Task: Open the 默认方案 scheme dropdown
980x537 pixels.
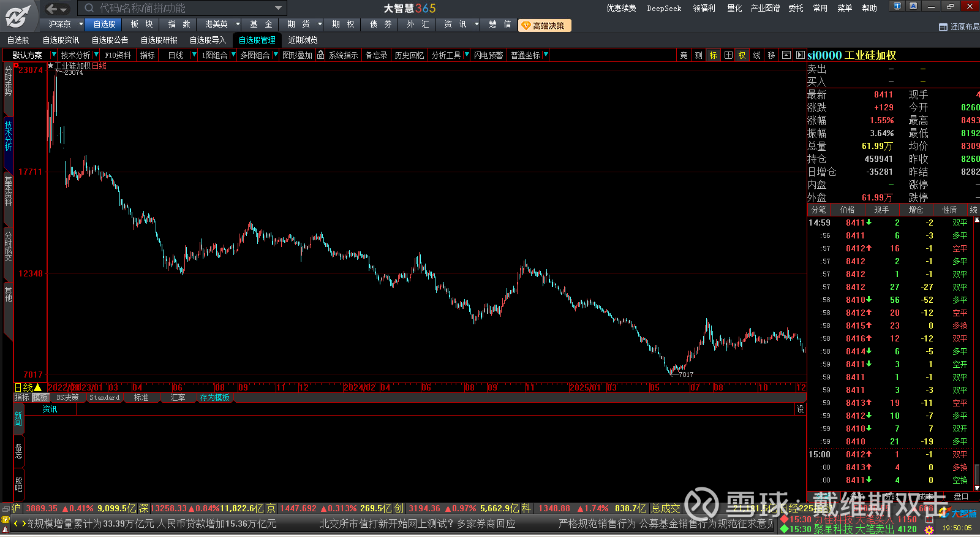Action: [54, 55]
